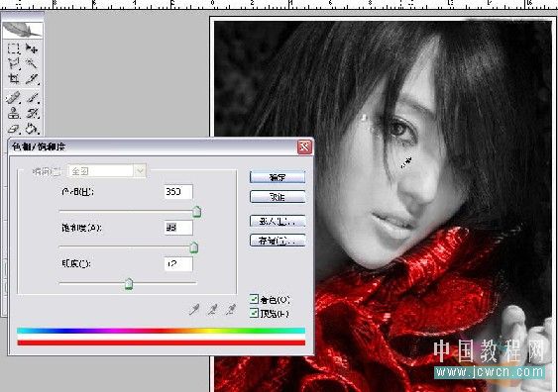The width and height of the screenshot is (558, 392).
Task: Click Save (存储) button in dialog
Action: [278, 241]
